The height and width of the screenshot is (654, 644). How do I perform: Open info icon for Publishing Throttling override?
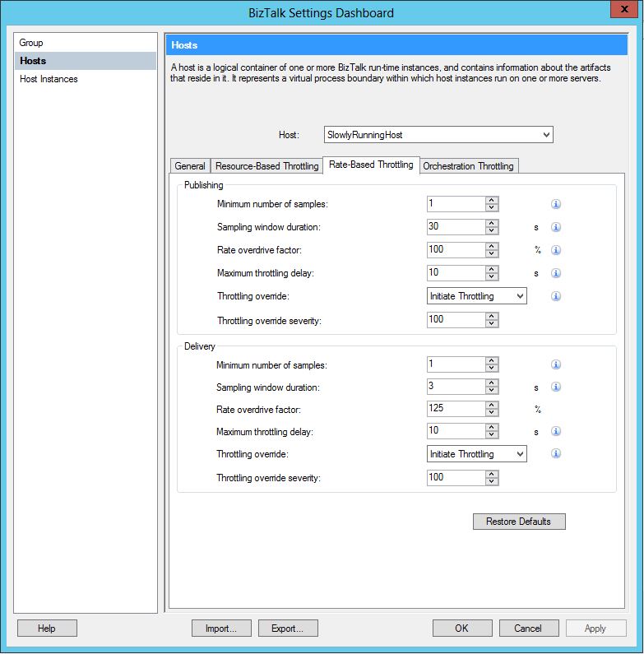coord(555,295)
